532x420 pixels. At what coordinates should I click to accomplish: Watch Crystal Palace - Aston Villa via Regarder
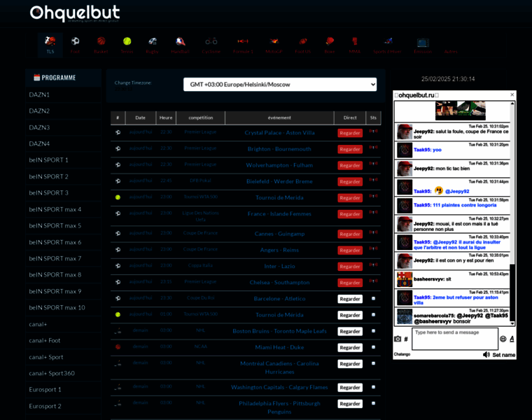coord(350,133)
